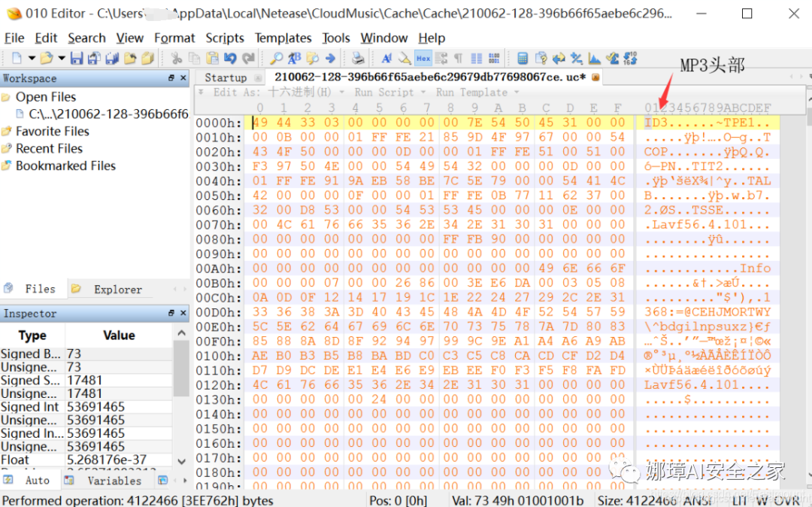Click the Paste clipboard icon
Screen dimensions: 812x507
(x=212, y=58)
